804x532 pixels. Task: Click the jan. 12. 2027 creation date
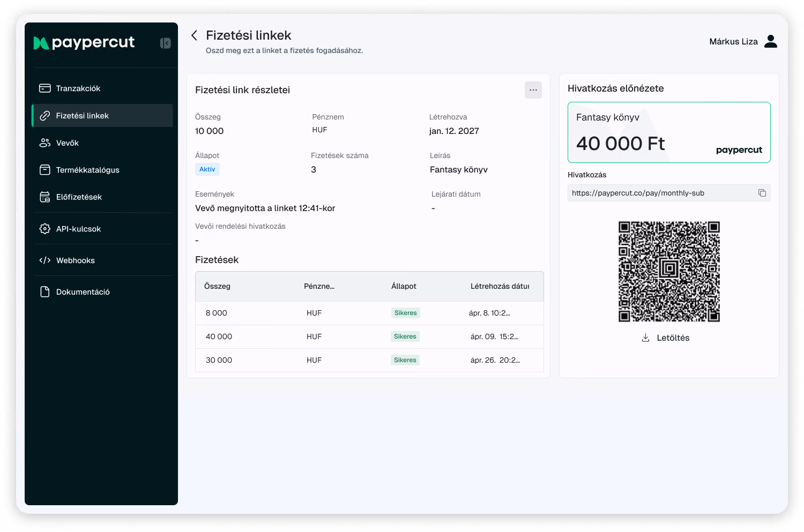pos(454,131)
